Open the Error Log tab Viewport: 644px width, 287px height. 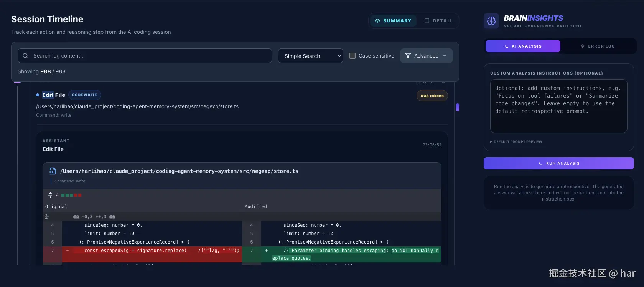(597, 46)
